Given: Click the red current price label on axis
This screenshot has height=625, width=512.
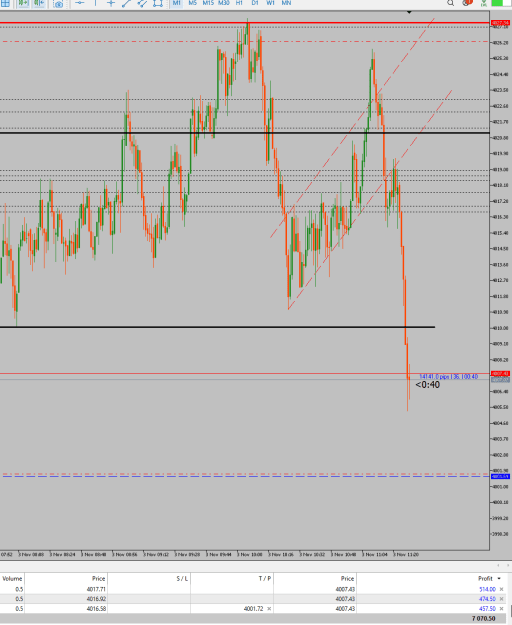Looking at the screenshot, I should (x=500, y=373).
